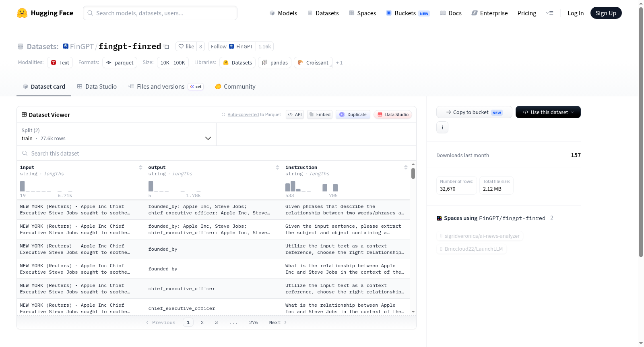Go to Spaces in top navigation

[x=363, y=13]
